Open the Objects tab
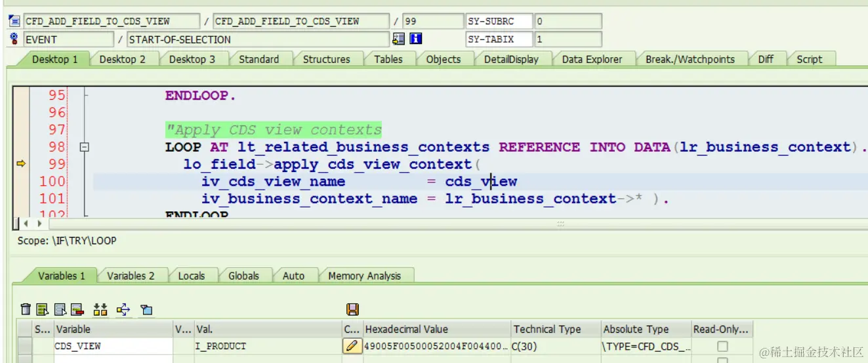Viewport: 868px width, 363px height. click(x=444, y=59)
